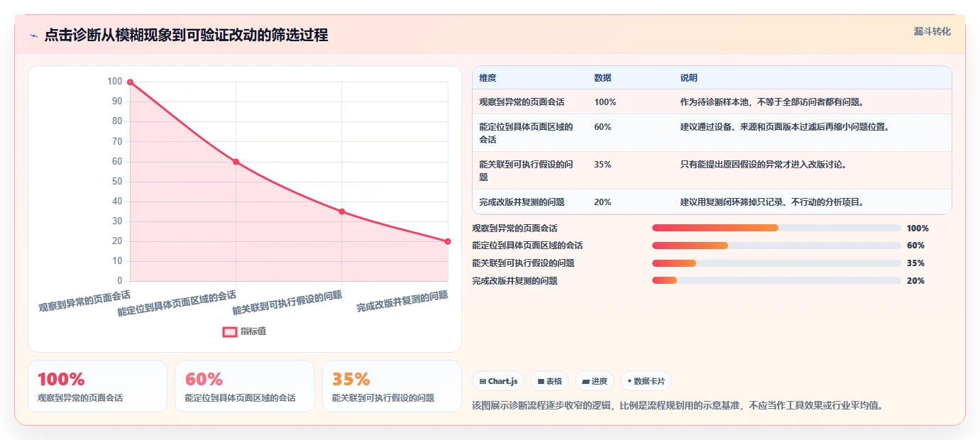
Task: Click the title 点击诊断从模糊现象到可验证改动的筛选过程
Action: tap(186, 35)
